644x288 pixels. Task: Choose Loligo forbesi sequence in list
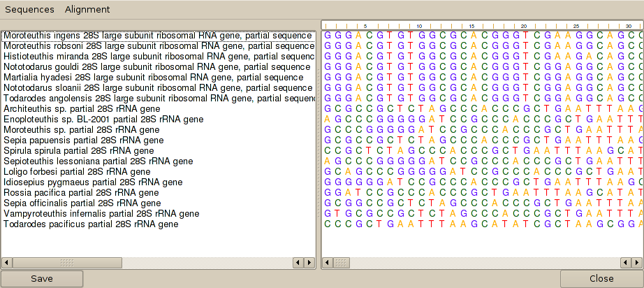click(x=77, y=171)
